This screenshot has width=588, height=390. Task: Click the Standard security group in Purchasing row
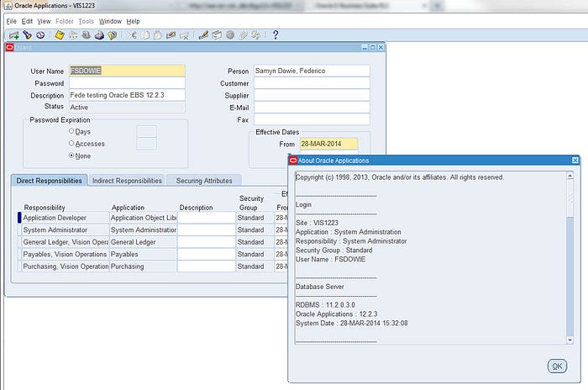click(x=255, y=266)
